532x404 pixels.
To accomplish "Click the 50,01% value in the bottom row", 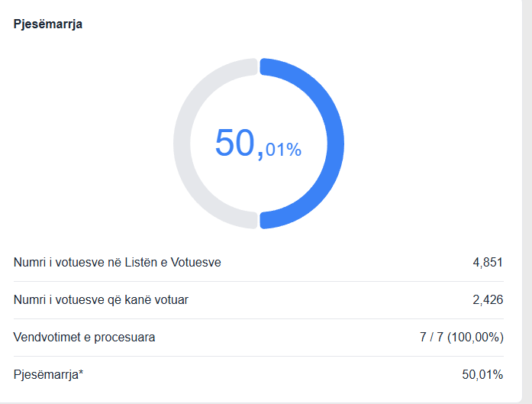I will 482,374.
